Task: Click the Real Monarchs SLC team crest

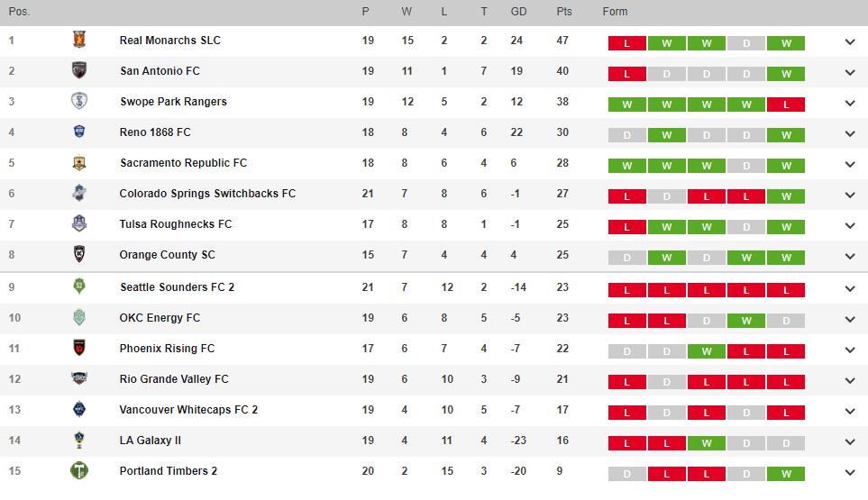Action: [x=79, y=40]
